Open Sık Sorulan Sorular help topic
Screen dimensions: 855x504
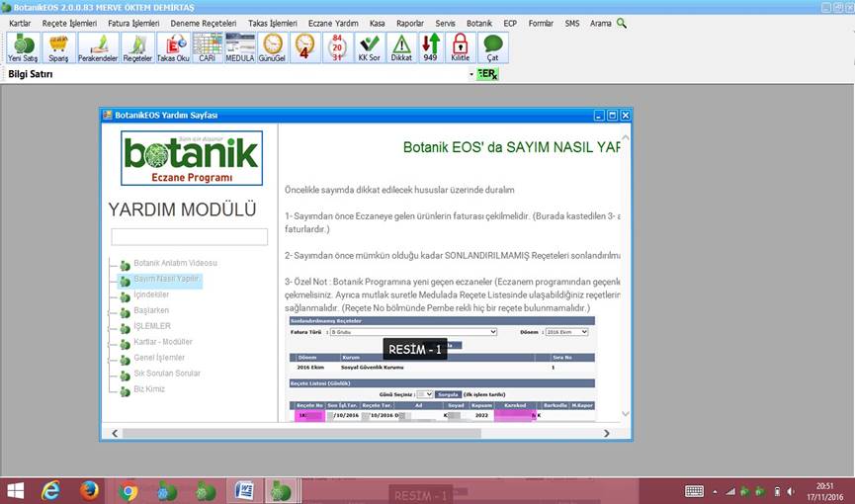[167, 374]
